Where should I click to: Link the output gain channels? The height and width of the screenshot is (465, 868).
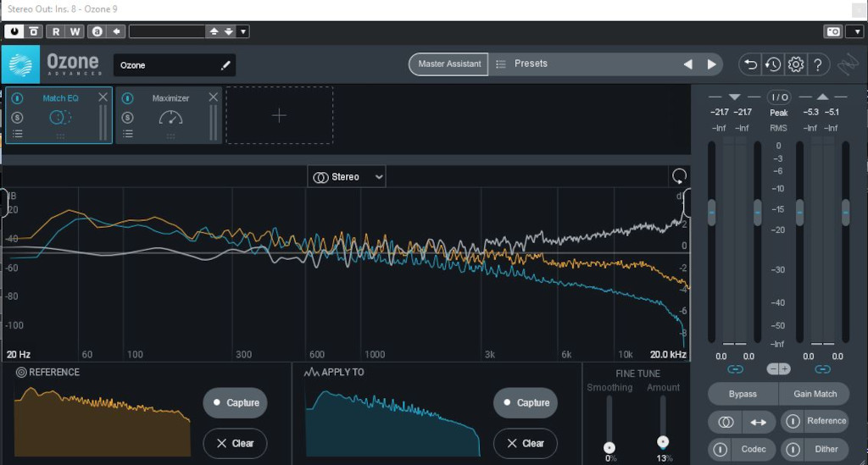tap(822, 368)
